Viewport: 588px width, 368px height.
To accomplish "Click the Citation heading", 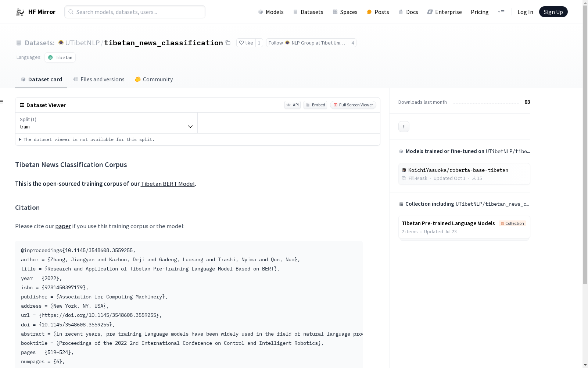I will 27,208.
